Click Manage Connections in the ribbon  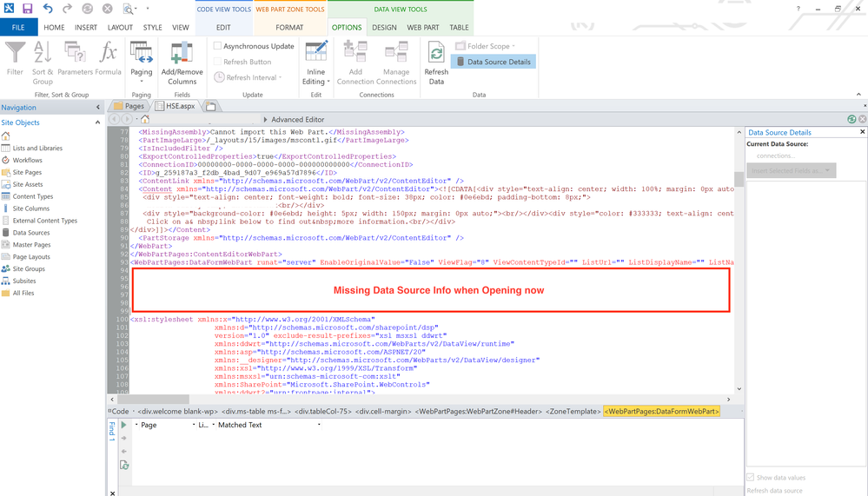[396, 63]
